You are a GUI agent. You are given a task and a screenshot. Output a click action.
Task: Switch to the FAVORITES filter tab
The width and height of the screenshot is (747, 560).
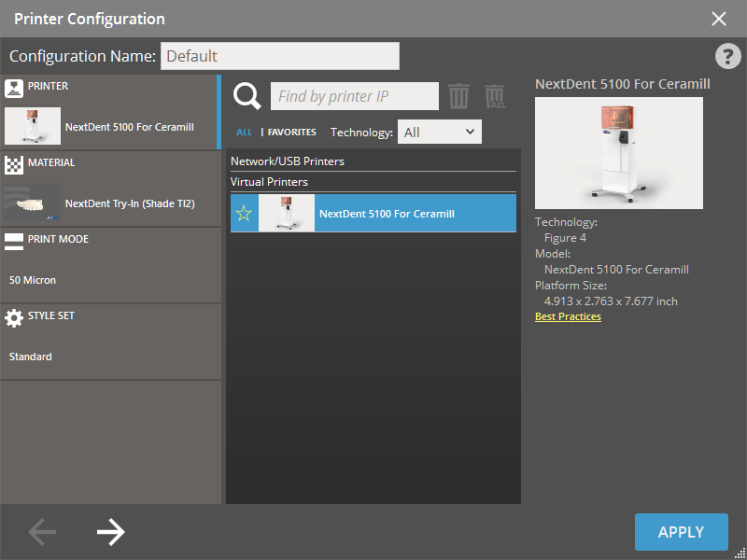click(291, 133)
